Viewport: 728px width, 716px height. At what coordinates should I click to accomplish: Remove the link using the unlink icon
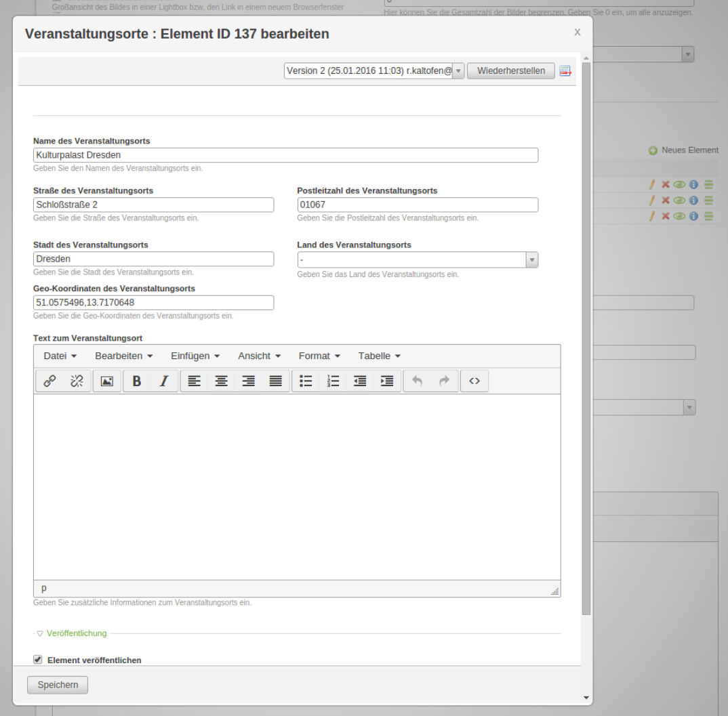point(77,381)
